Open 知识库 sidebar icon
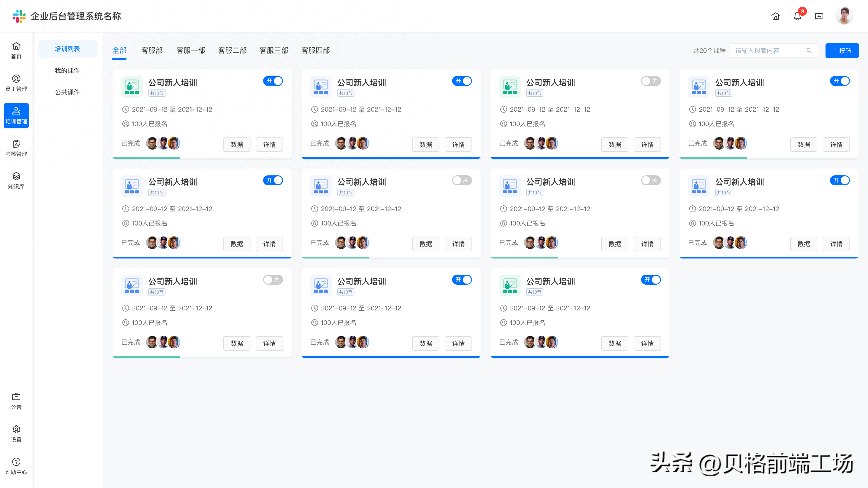868x488 pixels. click(16, 181)
